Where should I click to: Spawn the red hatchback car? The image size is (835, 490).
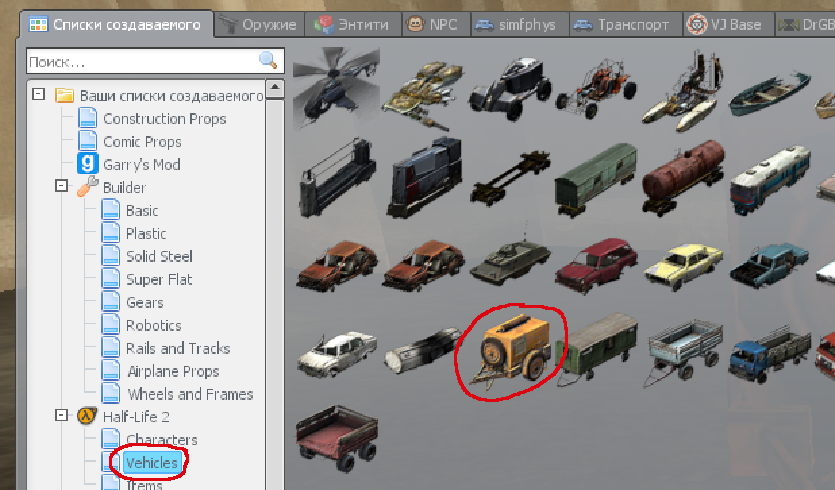coord(596,265)
